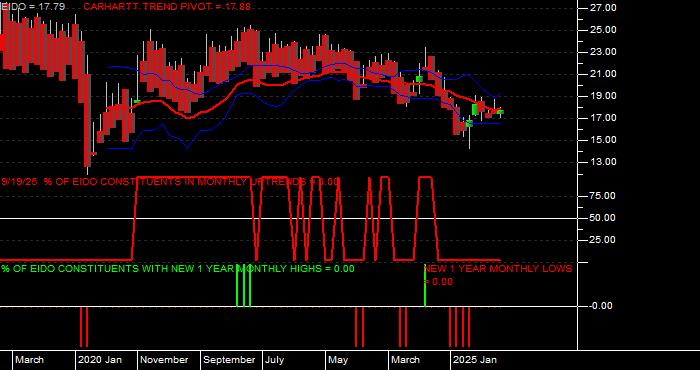The width and height of the screenshot is (700, 370).
Task: Click the 15.00 price axis label
Action: [604, 140]
